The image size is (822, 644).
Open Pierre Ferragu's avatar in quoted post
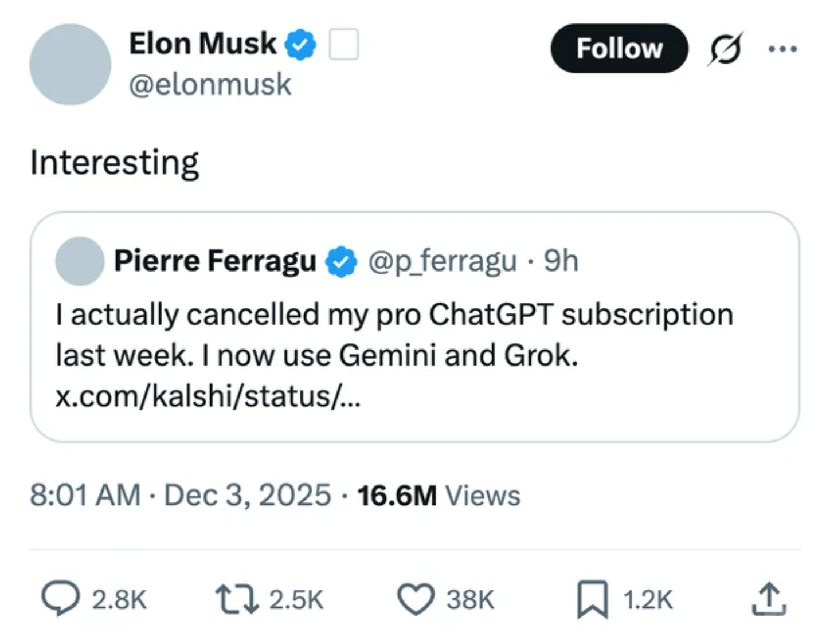click(x=80, y=261)
